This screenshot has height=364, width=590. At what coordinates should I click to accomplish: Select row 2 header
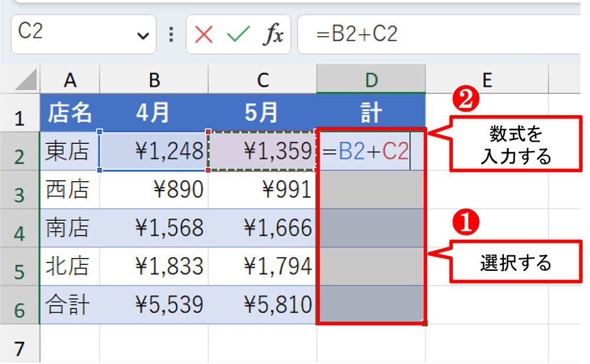(19, 151)
